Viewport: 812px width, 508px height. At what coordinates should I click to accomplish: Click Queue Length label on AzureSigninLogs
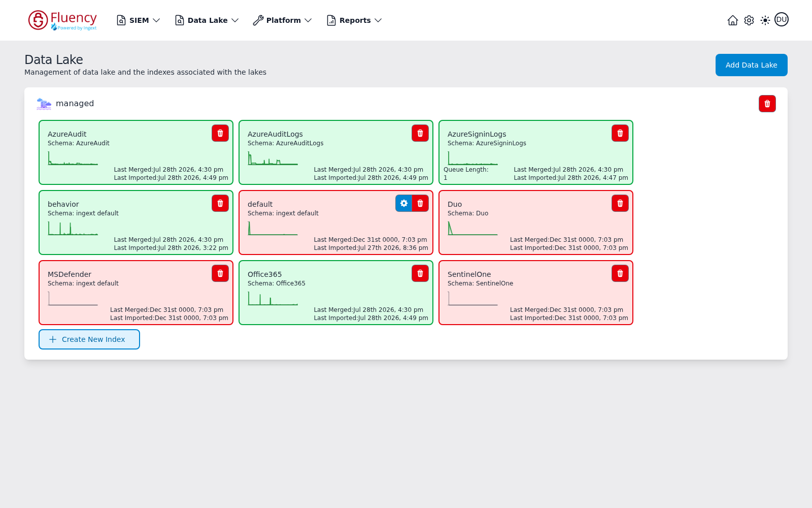tap(466, 170)
